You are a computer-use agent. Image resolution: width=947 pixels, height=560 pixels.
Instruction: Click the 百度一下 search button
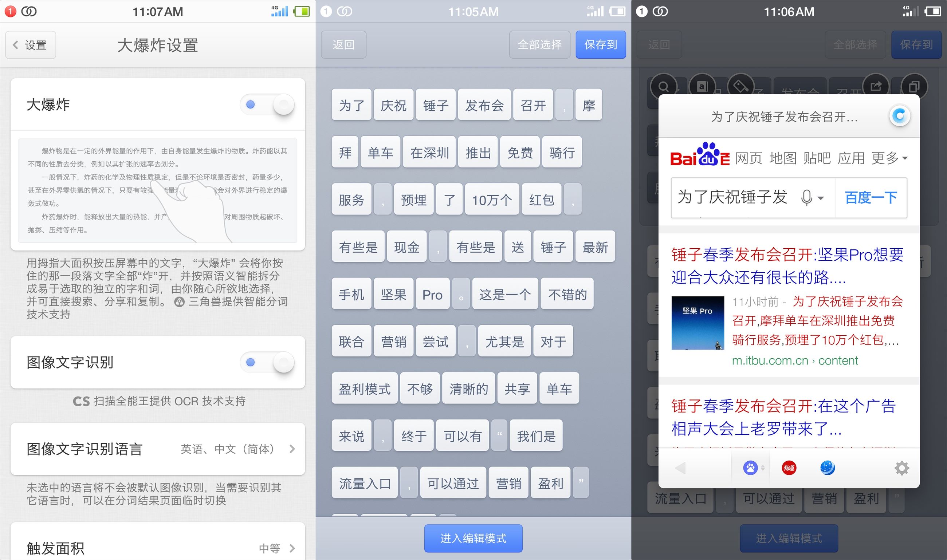(871, 198)
